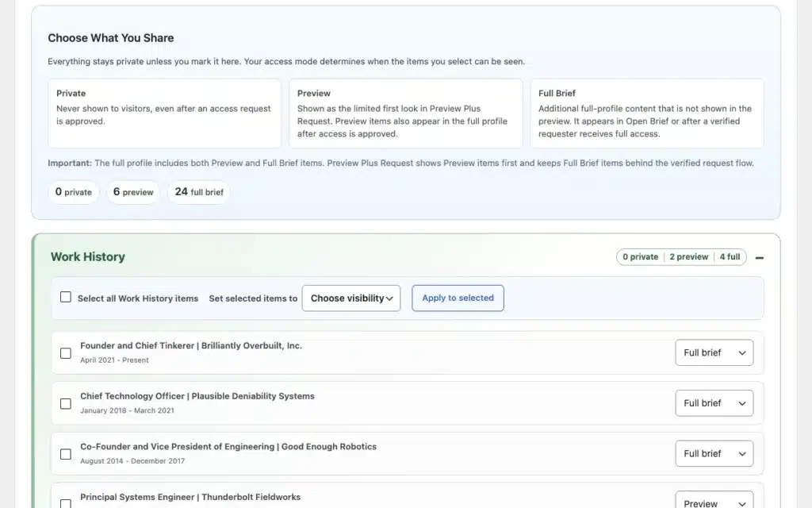Viewport: 812px width, 508px height.
Task: Click Work History summary '4 full'
Action: tap(730, 256)
